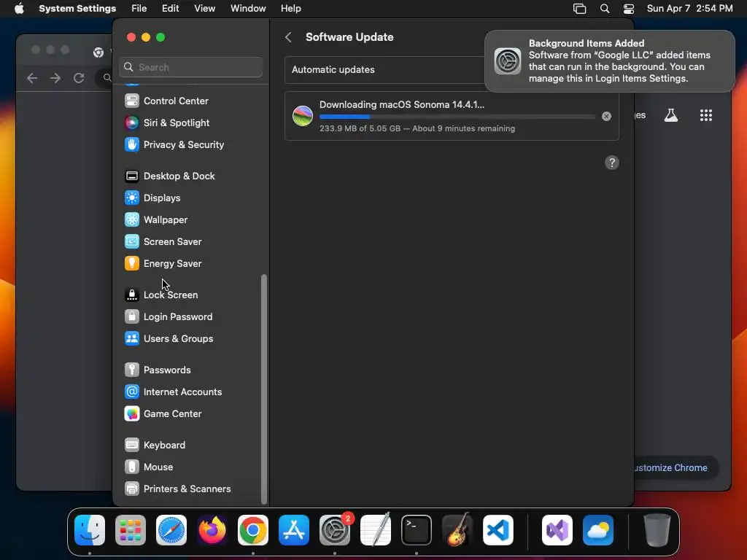Open Internet Accounts settings

pyautogui.click(x=190, y=392)
